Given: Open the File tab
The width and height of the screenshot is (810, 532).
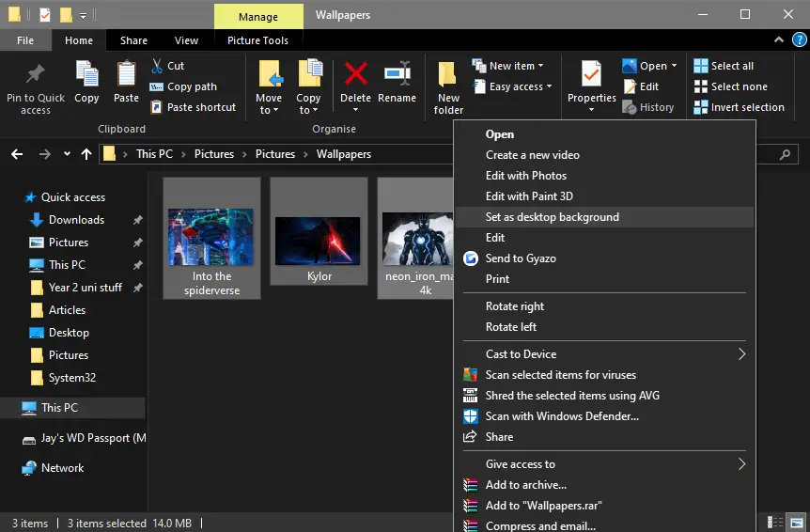Looking at the screenshot, I should [25, 40].
